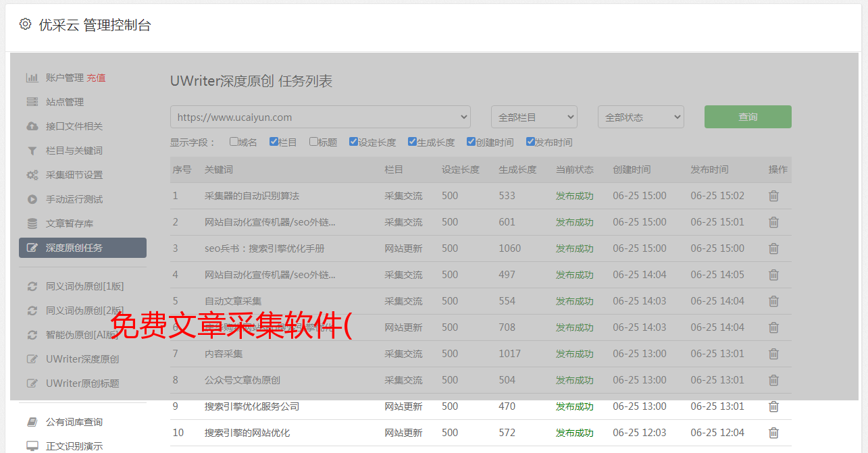This screenshot has height=453, width=868.
Task: Click the refresh icon for 同义词伪原创[2版]
Action: point(32,311)
